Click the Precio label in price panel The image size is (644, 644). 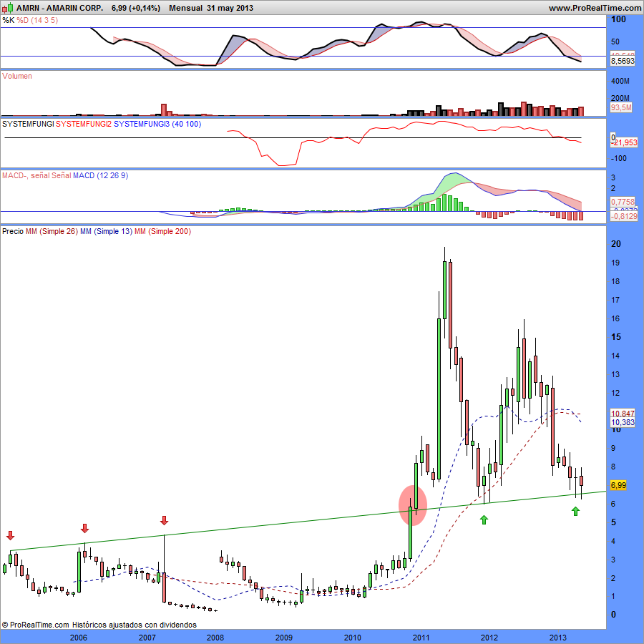point(13,231)
